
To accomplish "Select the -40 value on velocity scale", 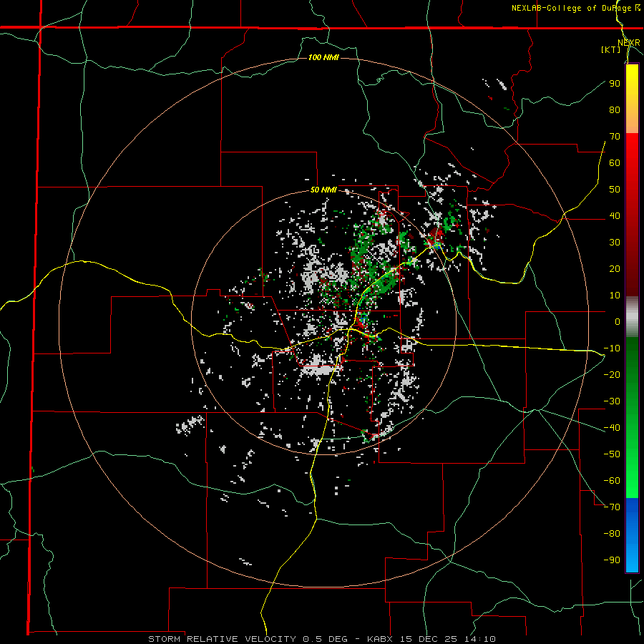I will [x=612, y=428].
